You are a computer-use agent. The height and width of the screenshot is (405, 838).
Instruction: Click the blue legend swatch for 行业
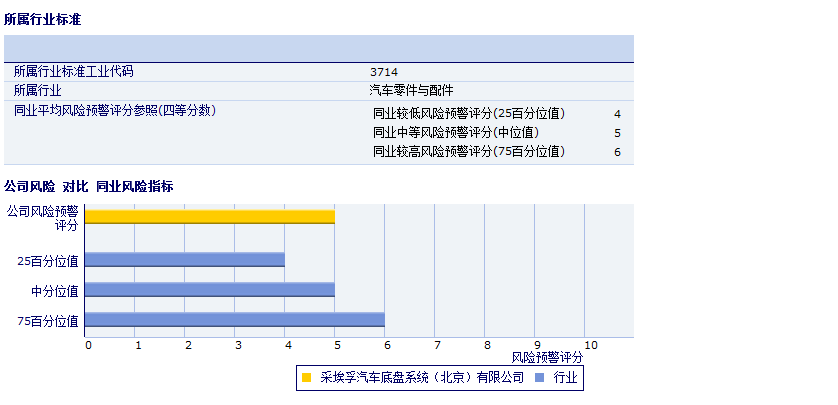[x=540, y=378]
